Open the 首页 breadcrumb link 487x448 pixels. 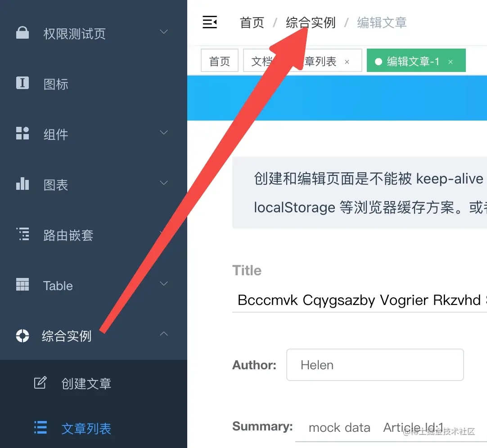[252, 22]
